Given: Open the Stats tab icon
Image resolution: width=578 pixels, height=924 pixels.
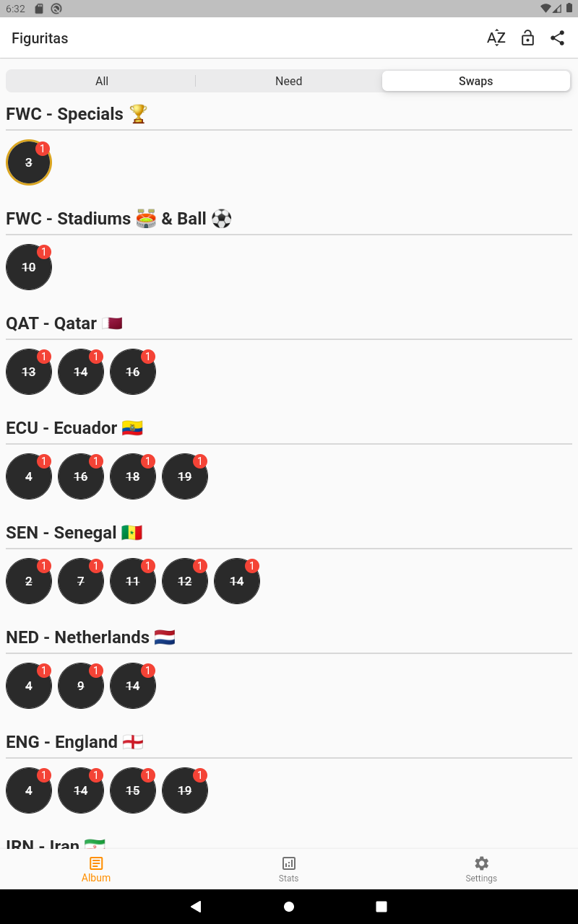Looking at the screenshot, I should pos(288,863).
